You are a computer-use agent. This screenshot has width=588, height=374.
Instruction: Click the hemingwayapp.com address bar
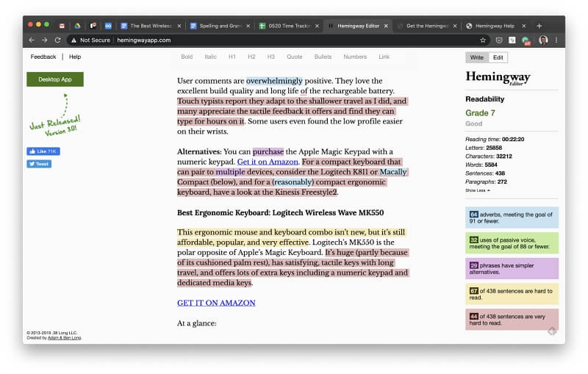tap(143, 40)
